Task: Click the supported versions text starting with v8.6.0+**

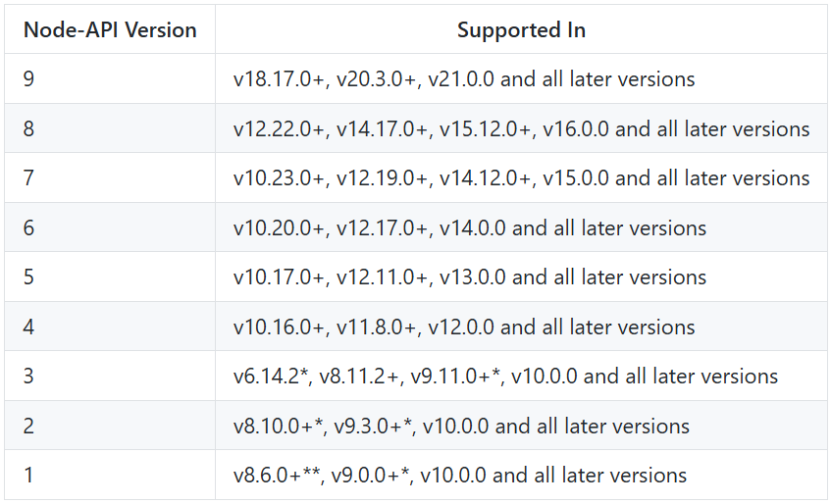Action: (460, 476)
